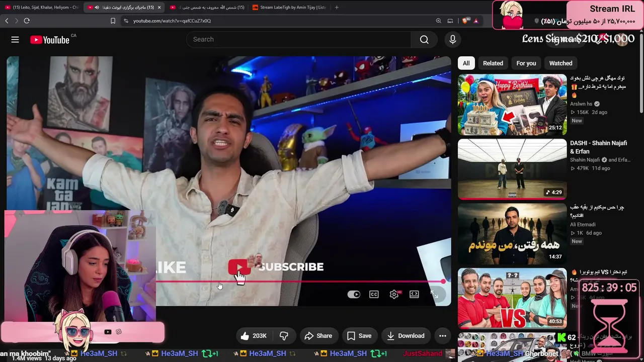Open the red vs green teams VS thumbnail
The image size is (644, 362).
pyautogui.click(x=512, y=299)
